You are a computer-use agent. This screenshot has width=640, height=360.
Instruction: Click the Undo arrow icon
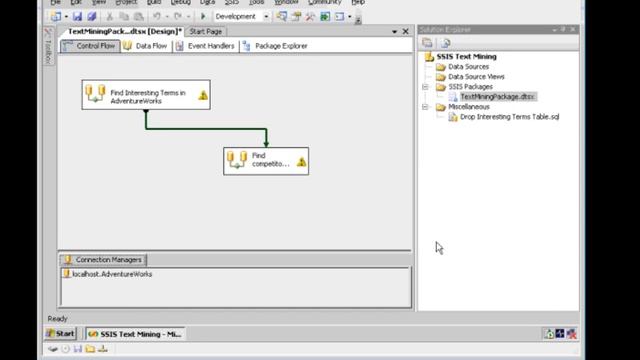[156, 16]
